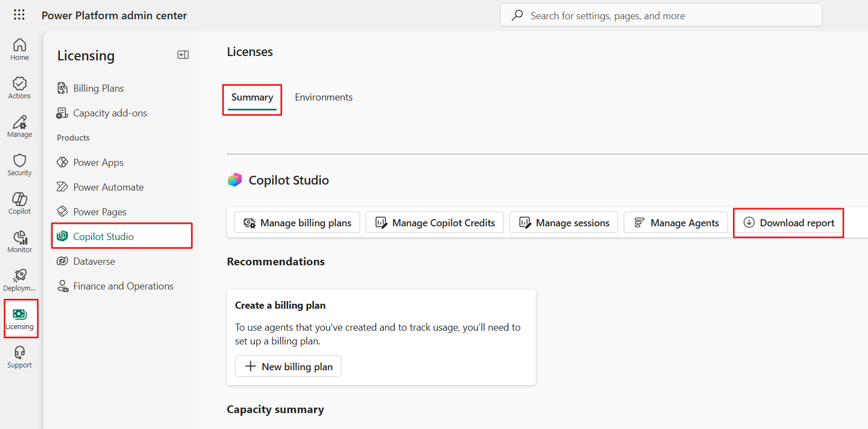The height and width of the screenshot is (429, 868).
Task: Click the Copilot Studio logo icon
Action: [x=235, y=180]
